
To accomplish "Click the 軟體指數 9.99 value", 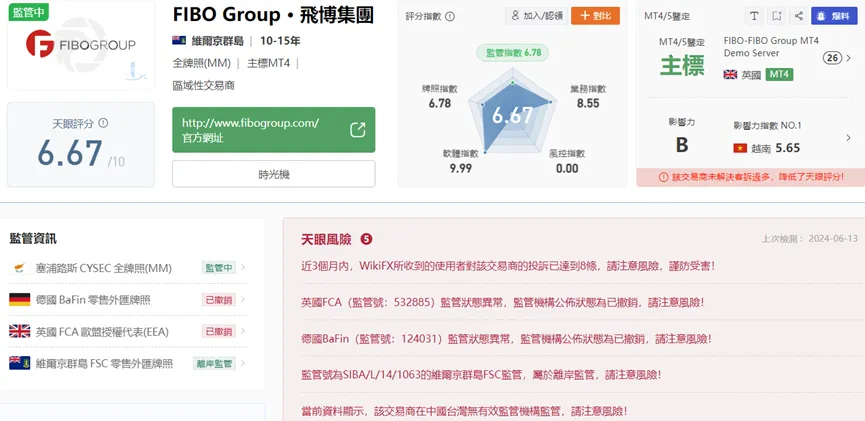I will pos(461,168).
